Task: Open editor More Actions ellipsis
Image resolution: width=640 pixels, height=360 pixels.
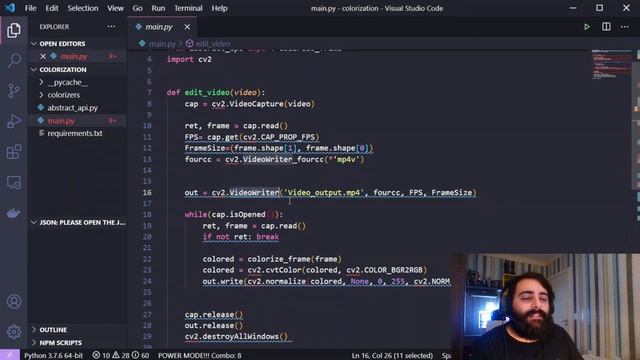Action: 625,27
